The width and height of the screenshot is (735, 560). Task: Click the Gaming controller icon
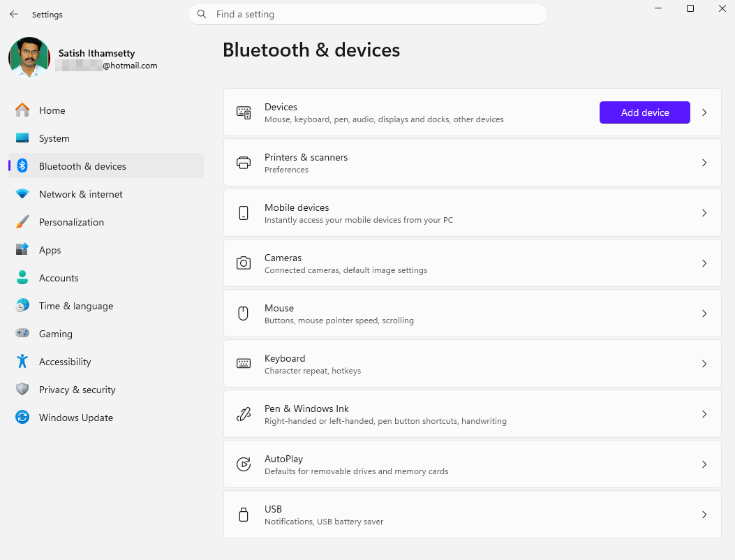(x=22, y=333)
